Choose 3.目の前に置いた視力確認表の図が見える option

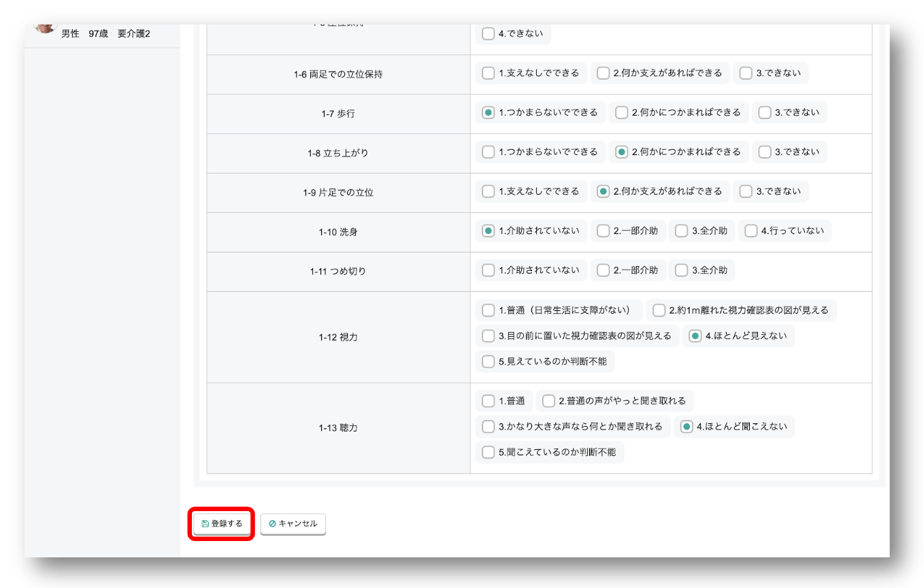click(488, 336)
